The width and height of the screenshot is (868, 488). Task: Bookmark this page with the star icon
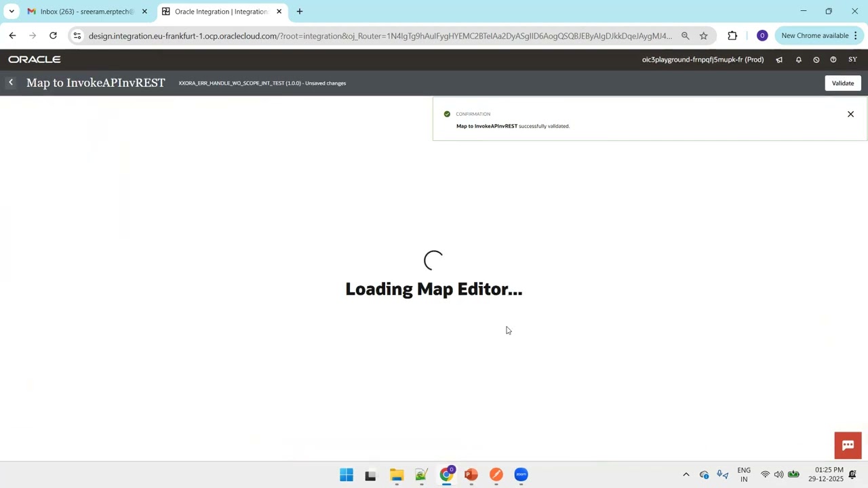click(704, 36)
